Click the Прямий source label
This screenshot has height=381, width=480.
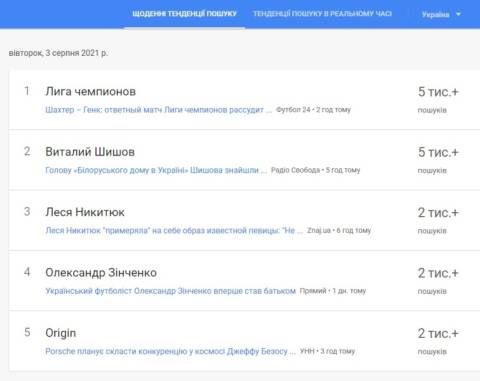313,291
